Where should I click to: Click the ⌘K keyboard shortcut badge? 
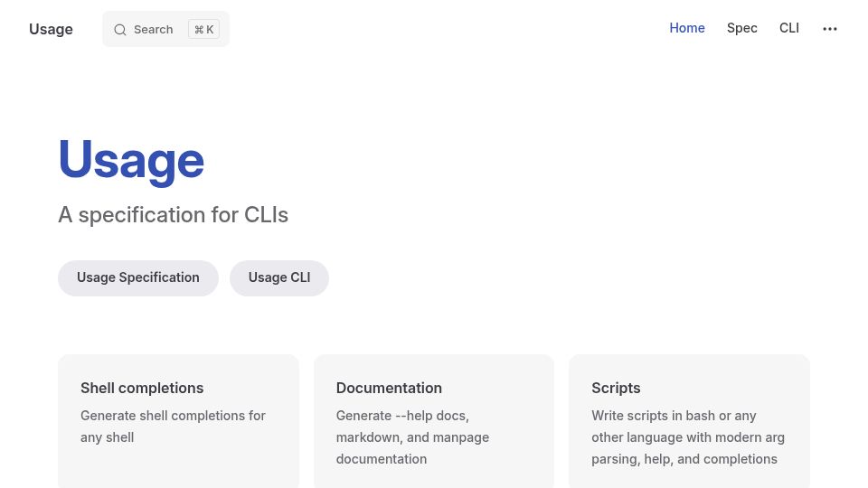pos(203,29)
